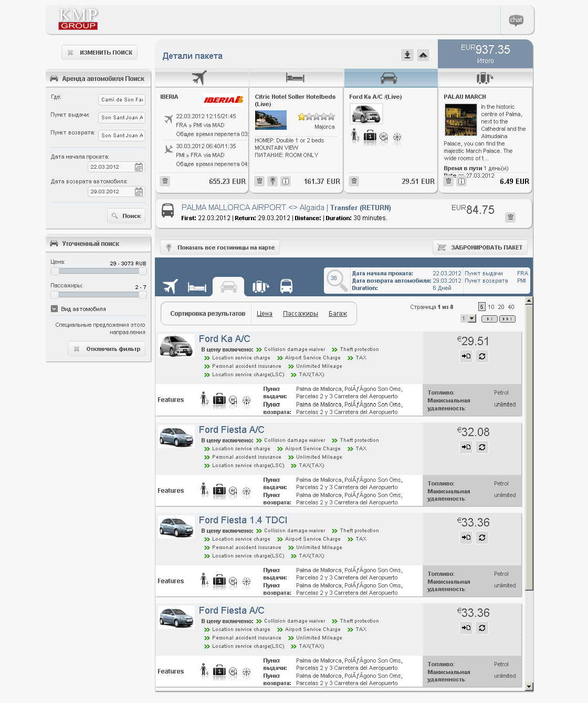588x703 pixels.
Task: Open Ford Ka A/C title link
Action: point(225,339)
